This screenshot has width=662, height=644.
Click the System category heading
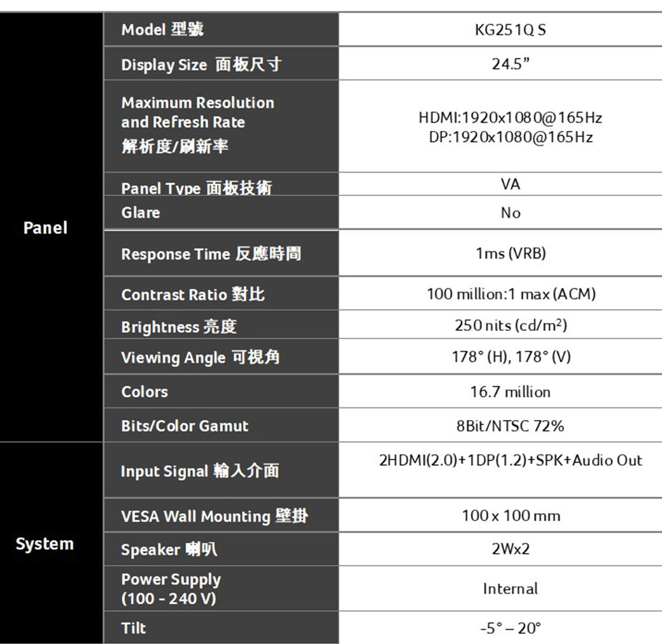[x=45, y=543]
